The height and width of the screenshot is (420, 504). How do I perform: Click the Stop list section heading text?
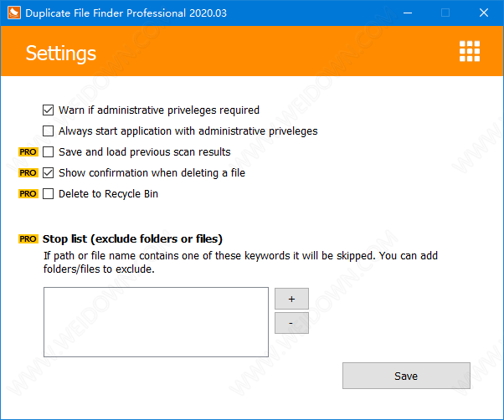pos(132,238)
